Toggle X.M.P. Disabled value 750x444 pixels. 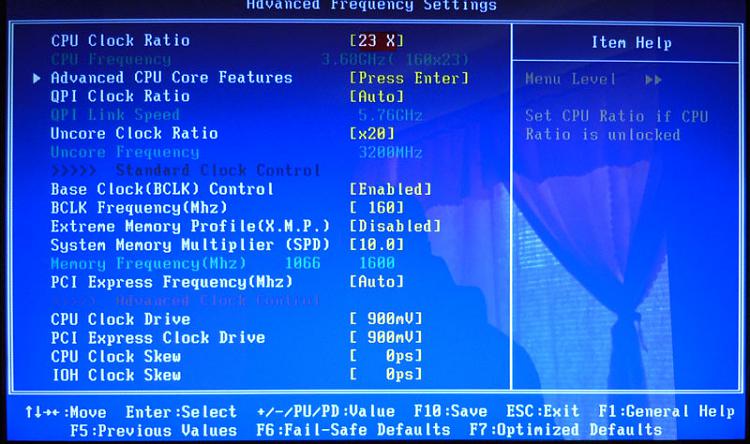click(395, 226)
